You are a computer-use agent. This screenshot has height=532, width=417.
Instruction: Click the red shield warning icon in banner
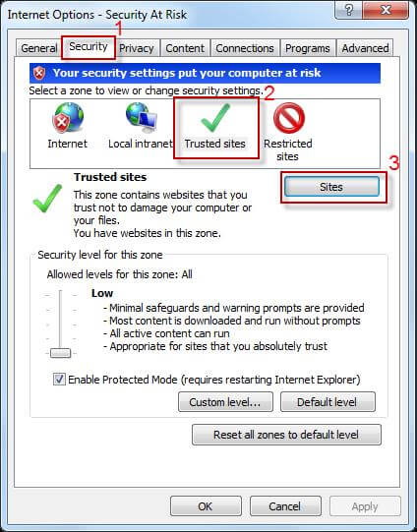39,73
